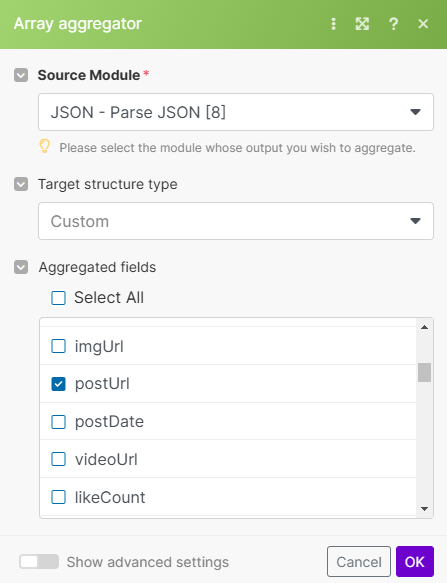Check the postDate field checkbox
447x583 pixels.
coord(58,422)
